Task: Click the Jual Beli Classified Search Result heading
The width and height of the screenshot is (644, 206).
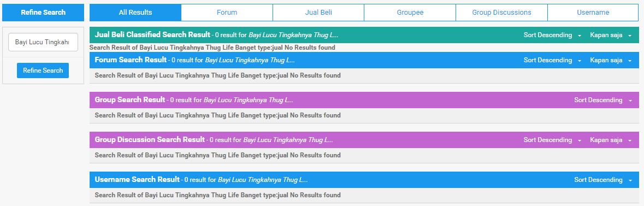Action: 152,35
